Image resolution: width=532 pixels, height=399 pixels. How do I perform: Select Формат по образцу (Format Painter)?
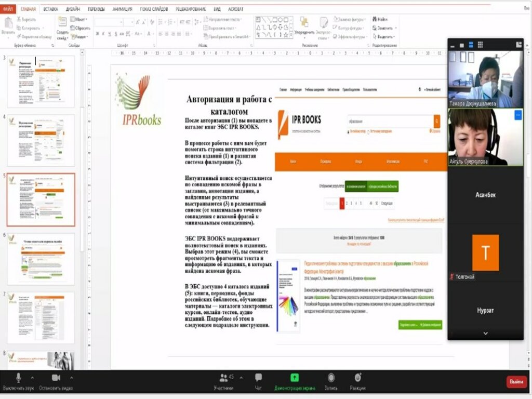click(34, 37)
